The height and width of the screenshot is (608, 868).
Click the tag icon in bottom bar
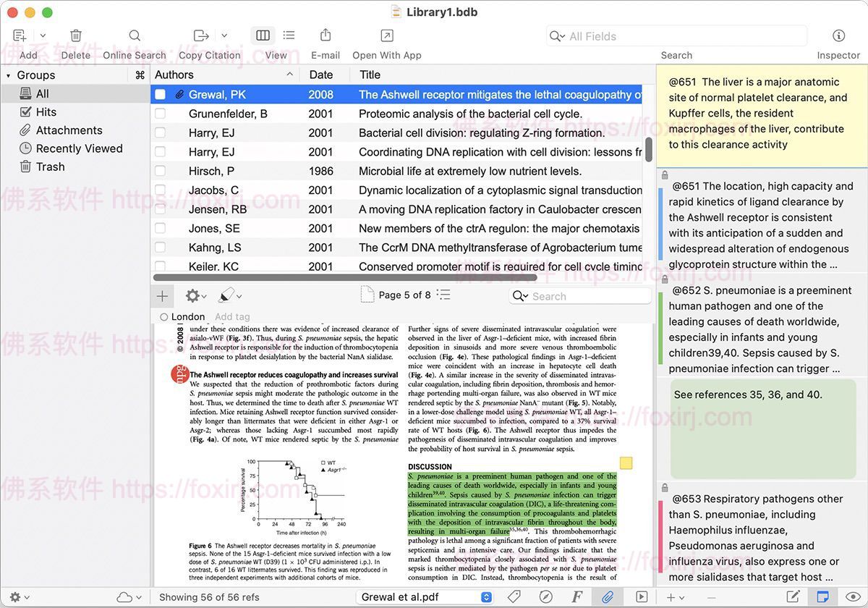click(x=514, y=597)
